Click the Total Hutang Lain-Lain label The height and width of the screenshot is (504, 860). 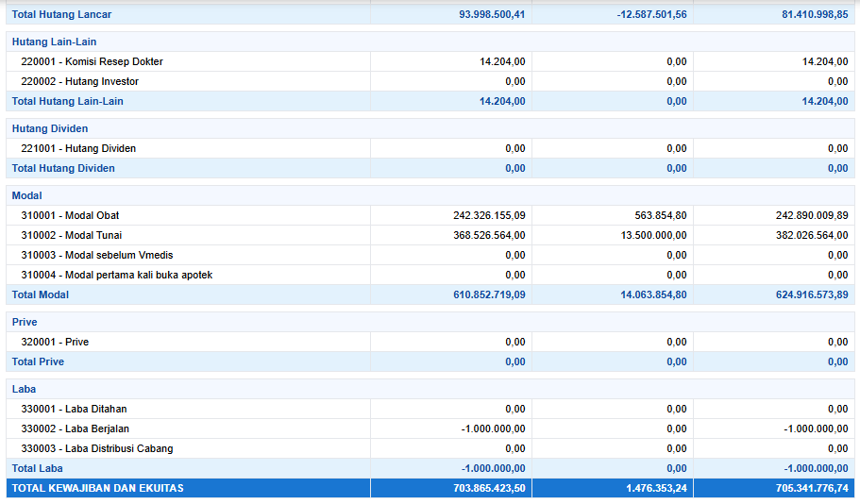click(67, 101)
